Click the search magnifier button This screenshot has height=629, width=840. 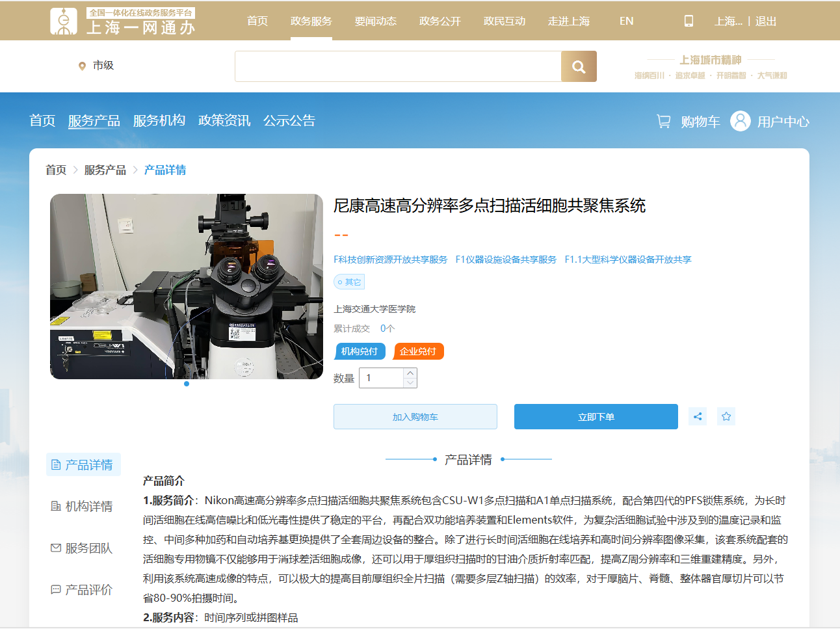point(579,66)
